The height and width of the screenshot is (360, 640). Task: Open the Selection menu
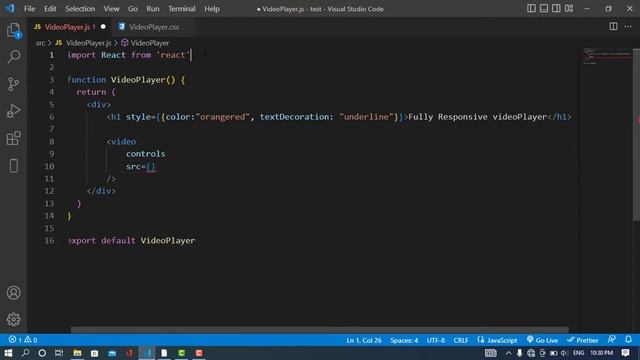80,9
